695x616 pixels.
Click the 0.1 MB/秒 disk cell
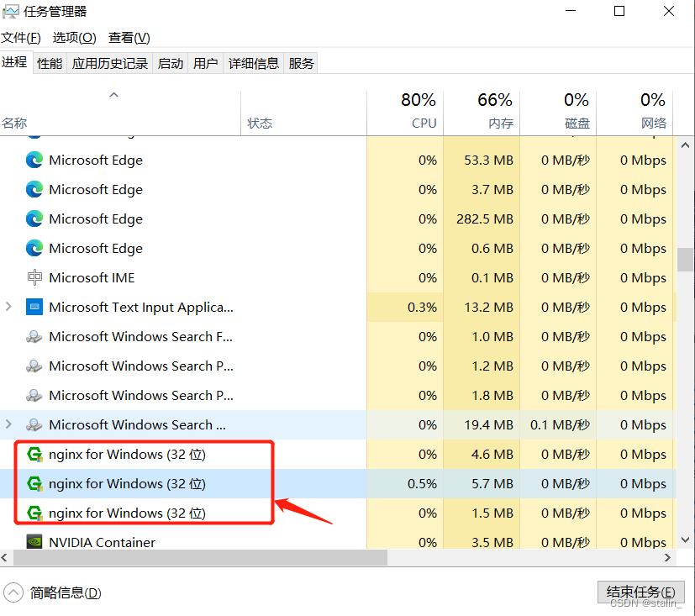(x=560, y=425)
